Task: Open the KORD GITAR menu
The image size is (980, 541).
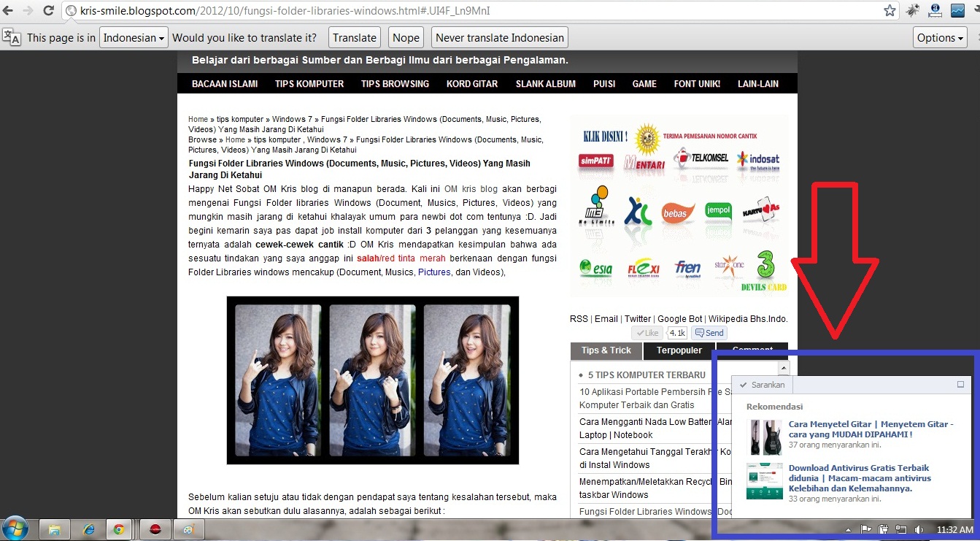Action: click(472, 84)
